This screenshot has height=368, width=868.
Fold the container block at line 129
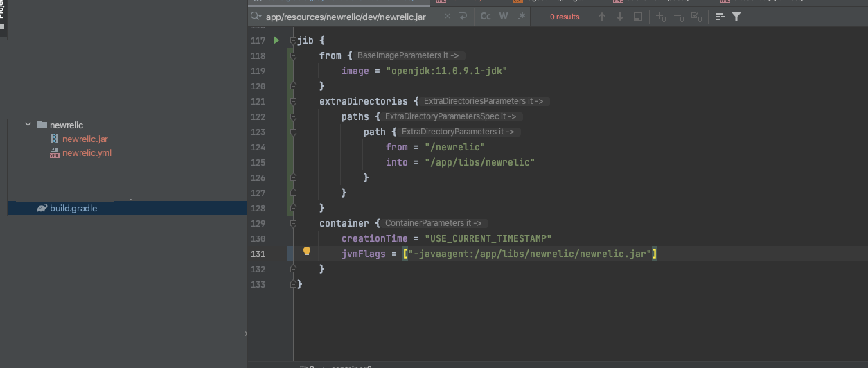(x=294, y=223)
